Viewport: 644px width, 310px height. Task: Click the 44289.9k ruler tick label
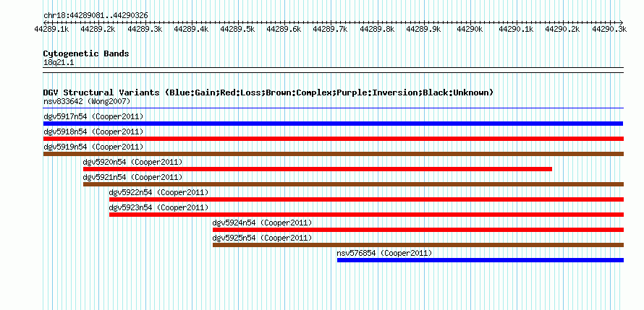[423, 29]
